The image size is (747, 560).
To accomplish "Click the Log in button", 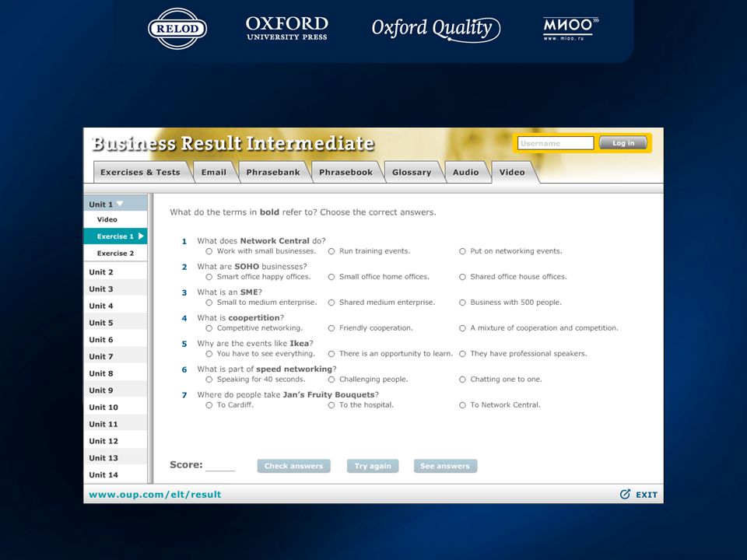I will point(623,143).
